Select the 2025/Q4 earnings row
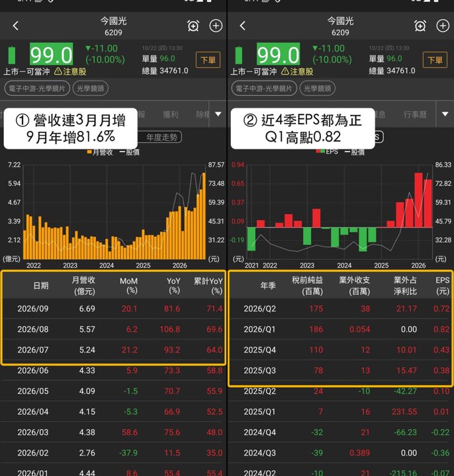This screenshot has height=476, width=454. (x=340, y=350)
